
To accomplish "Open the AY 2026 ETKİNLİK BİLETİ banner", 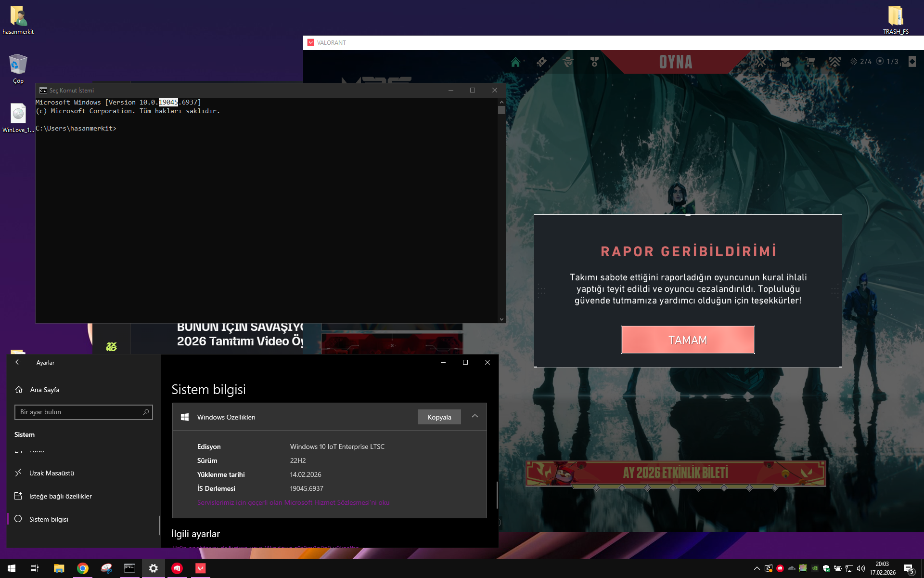I will point(676,473).
